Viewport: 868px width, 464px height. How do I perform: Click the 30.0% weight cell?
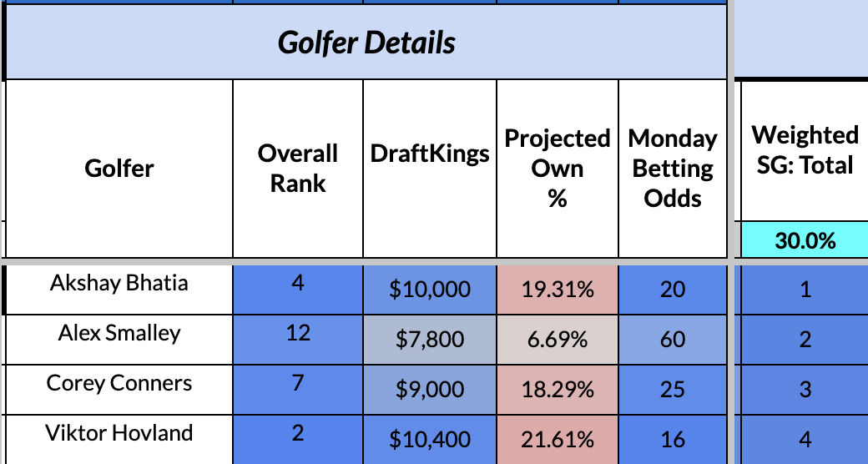point(805,241)
